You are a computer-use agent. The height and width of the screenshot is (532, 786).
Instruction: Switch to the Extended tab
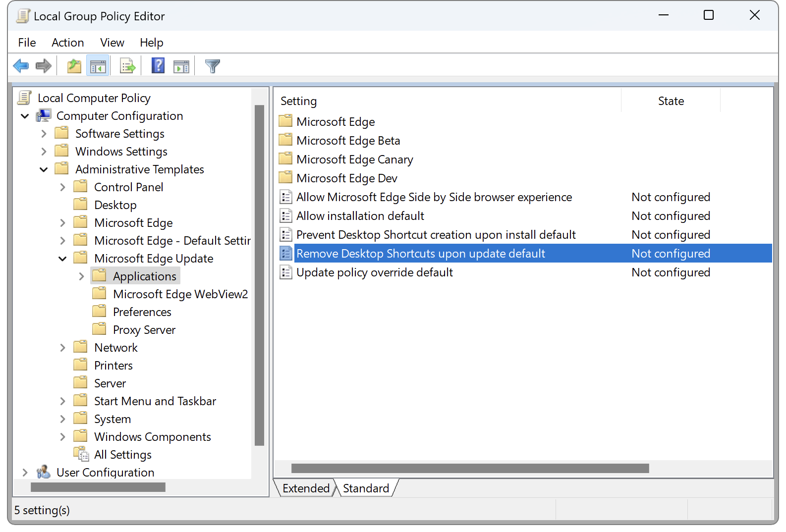tap(306, 488)
